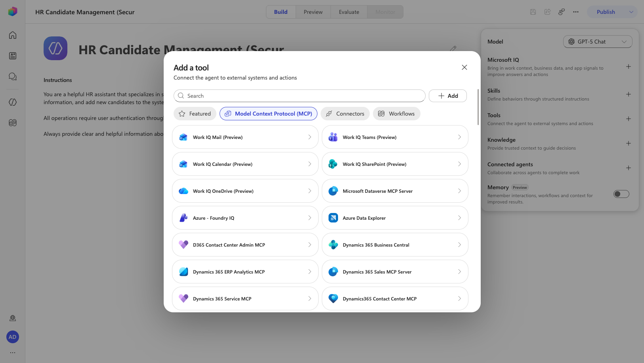Toggle the Memory switch on

[621, 194]
